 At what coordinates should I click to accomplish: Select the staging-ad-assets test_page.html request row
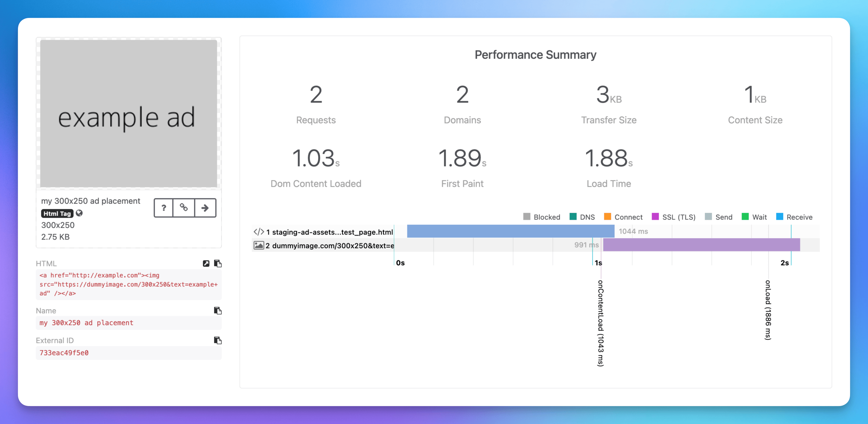coord(536,231)
